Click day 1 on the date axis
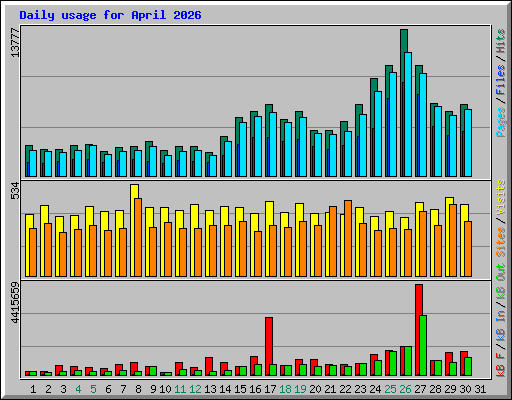 pyautogui.click(x=33, y=389)
